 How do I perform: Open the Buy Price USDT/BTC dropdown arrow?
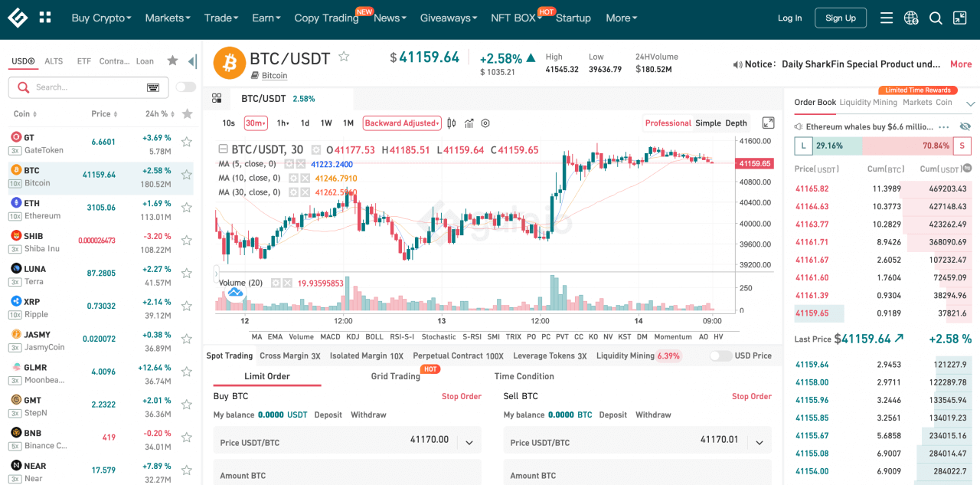(469, 443)
